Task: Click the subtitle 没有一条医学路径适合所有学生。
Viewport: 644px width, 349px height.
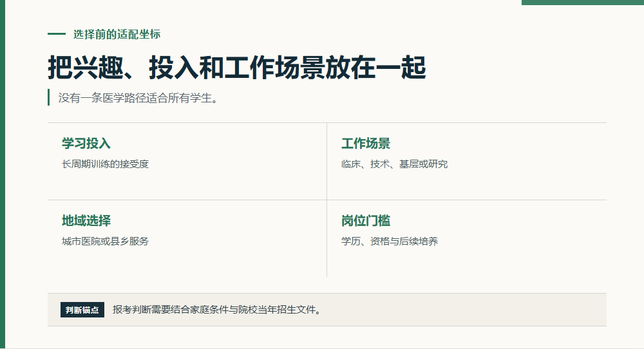Action: tap(138, 98)
